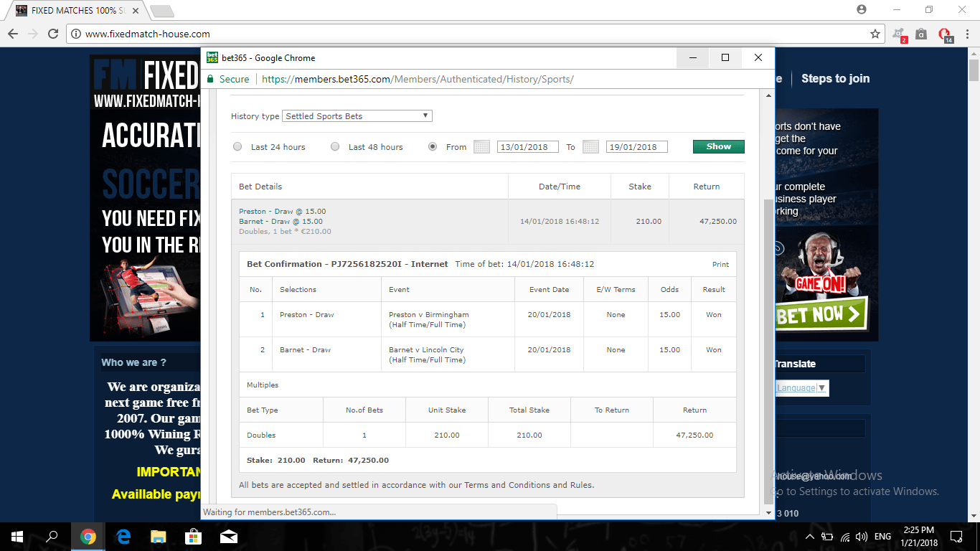Screen dimensions: 980x551
Task: Click the Chrome taskbar icon
Action: (x=88, y=537)
